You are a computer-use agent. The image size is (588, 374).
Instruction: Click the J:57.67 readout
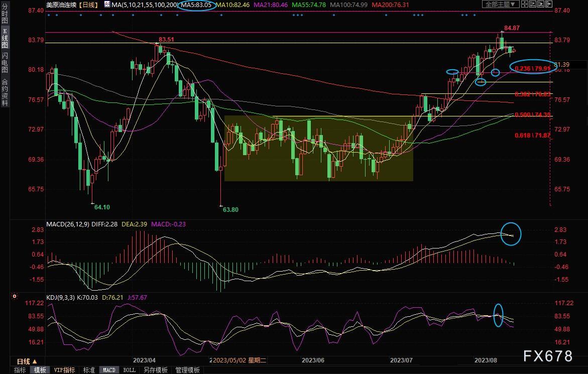point(137,298)
